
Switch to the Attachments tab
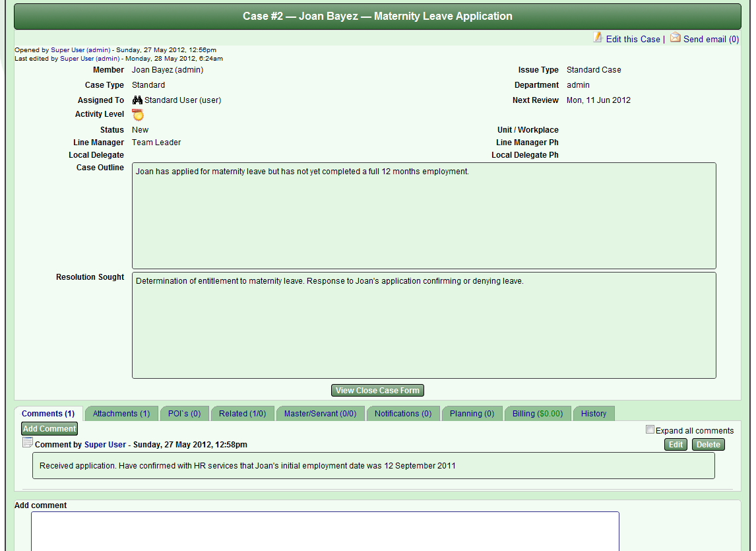(x=121, y=413)
